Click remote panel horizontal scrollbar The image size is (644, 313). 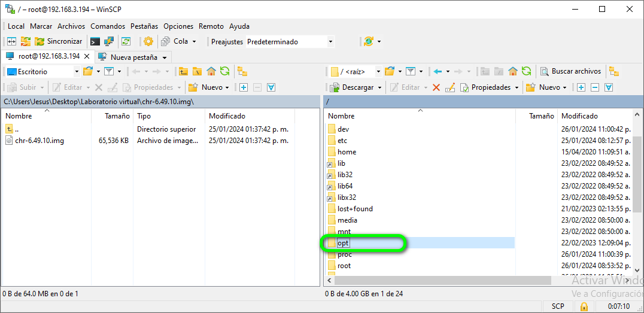point(442,280)
